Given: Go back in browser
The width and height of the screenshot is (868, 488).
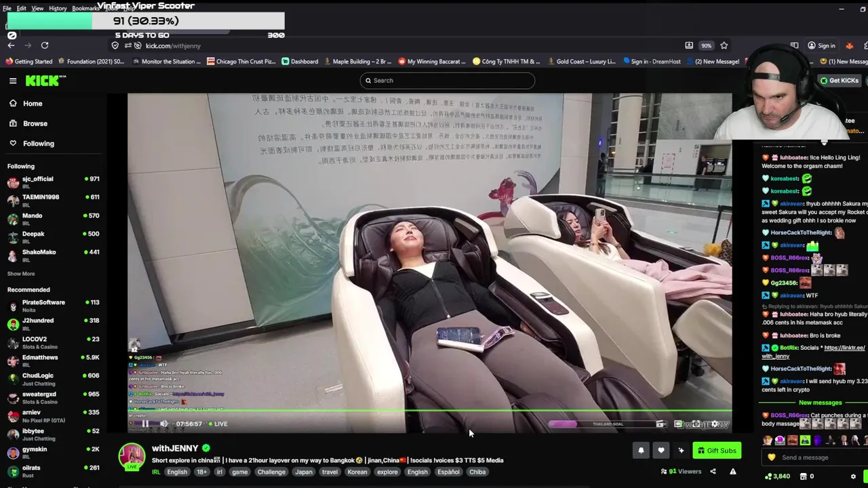Looking at the screenshot, I should pos(11,45).
